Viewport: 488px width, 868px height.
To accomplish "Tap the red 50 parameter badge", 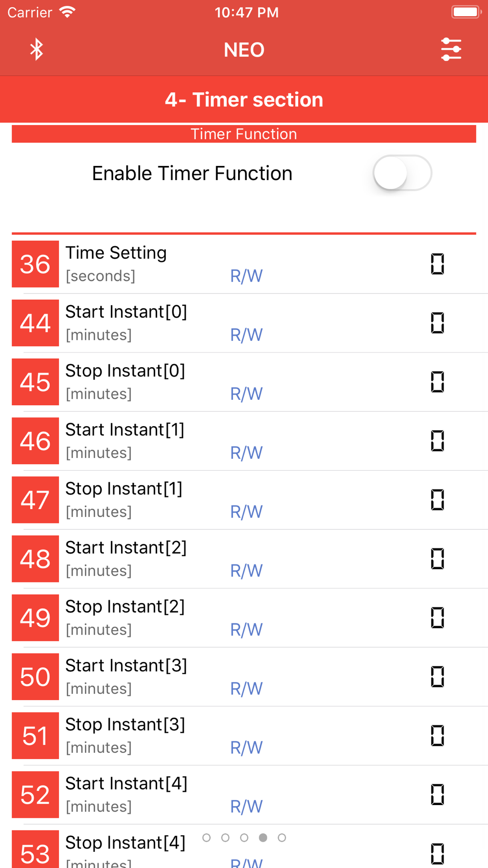I will pyautogui.click(x=35, y=677).
